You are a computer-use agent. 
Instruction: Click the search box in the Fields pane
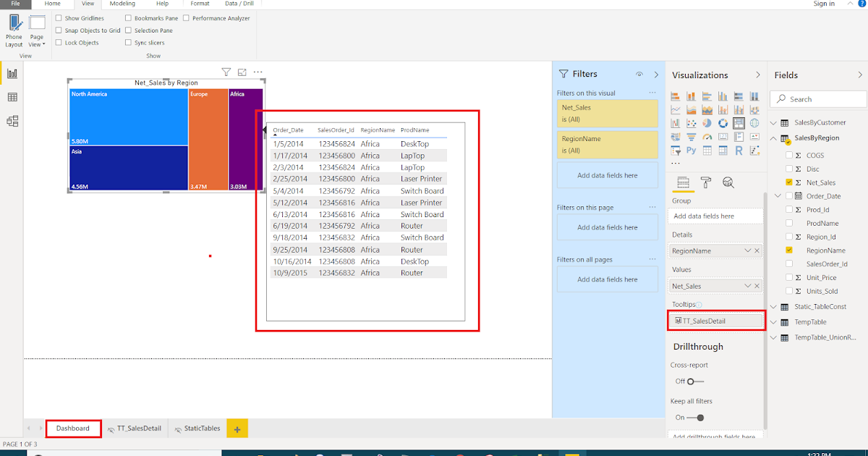point(817,98)
